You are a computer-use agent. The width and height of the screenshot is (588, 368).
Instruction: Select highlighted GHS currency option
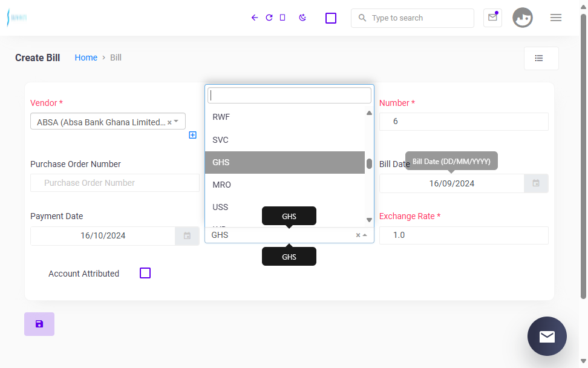[x=285, y=162]
